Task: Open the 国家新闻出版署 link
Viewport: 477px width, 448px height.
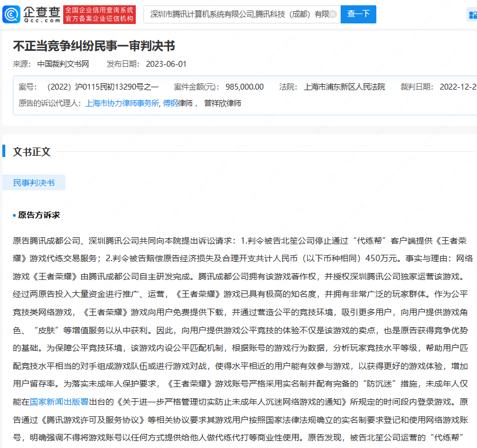Action: 59,402
